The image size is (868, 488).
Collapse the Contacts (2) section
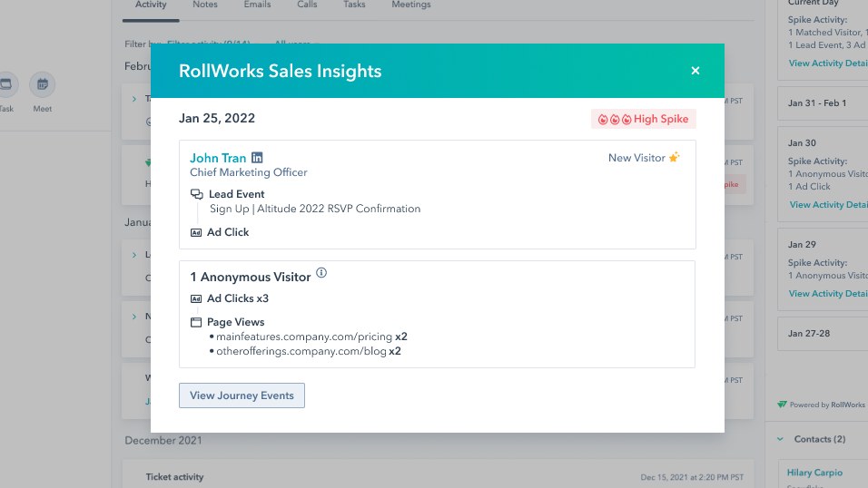pos(781,439)
